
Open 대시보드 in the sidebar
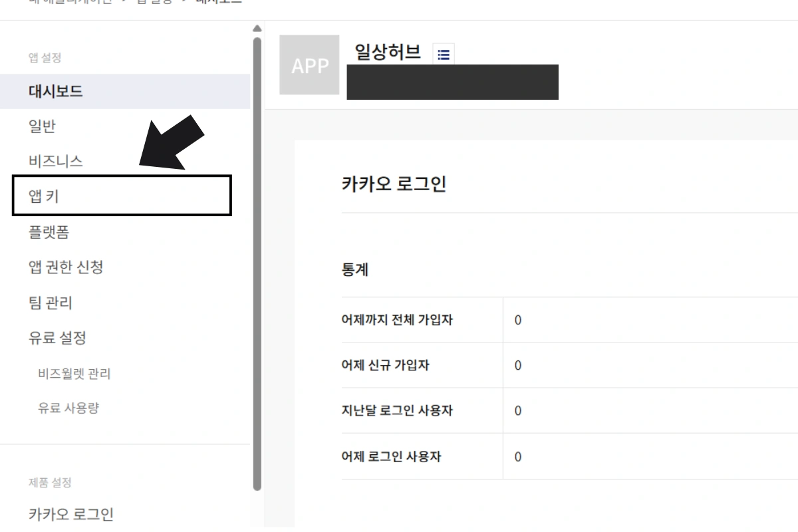coord(56,91)
